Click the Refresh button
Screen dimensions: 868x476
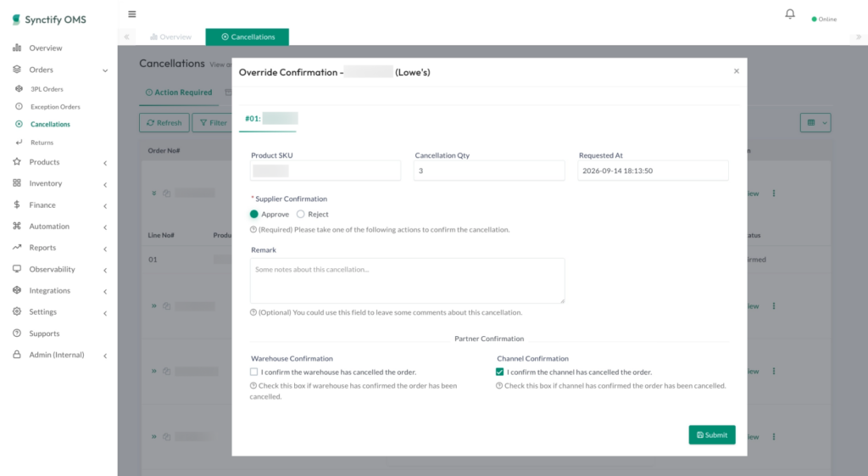click(x=164, y=122)
